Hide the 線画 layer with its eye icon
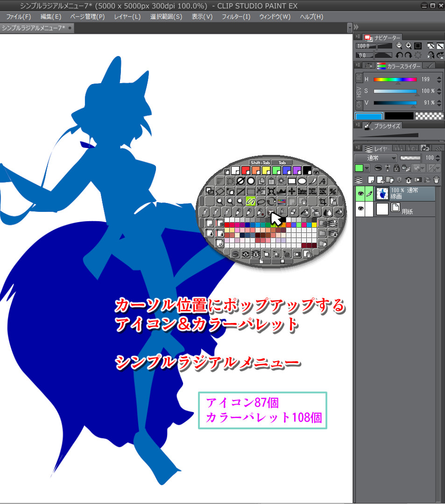445x504 pixels. click(x=360, y=194)
